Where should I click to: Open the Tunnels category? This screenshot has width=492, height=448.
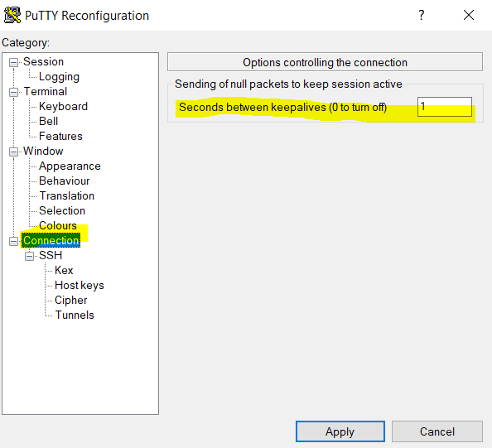point(75,315)
